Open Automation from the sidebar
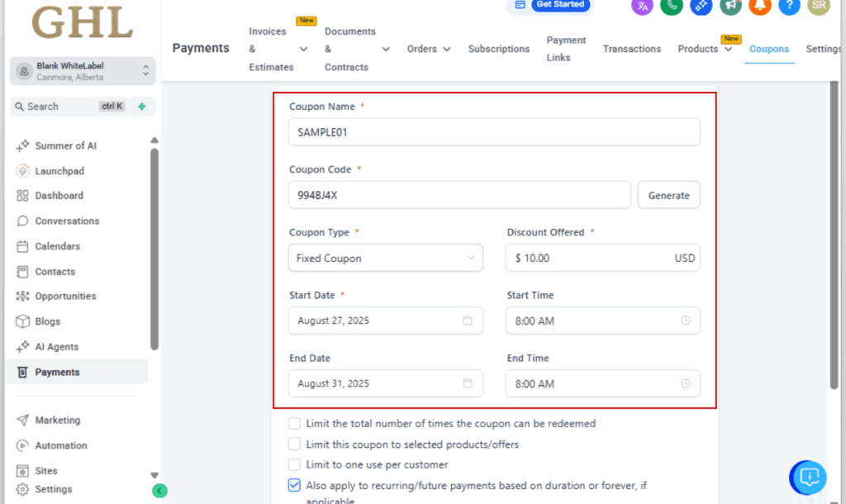Viewport: 846px width, 504px height. pos(61,445)
